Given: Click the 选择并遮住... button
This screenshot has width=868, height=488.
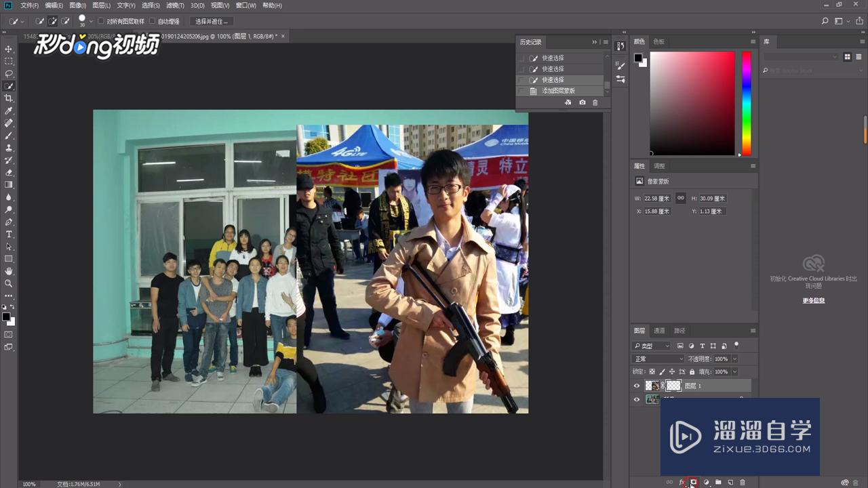Looking at the screenshot, I should 212,22.
